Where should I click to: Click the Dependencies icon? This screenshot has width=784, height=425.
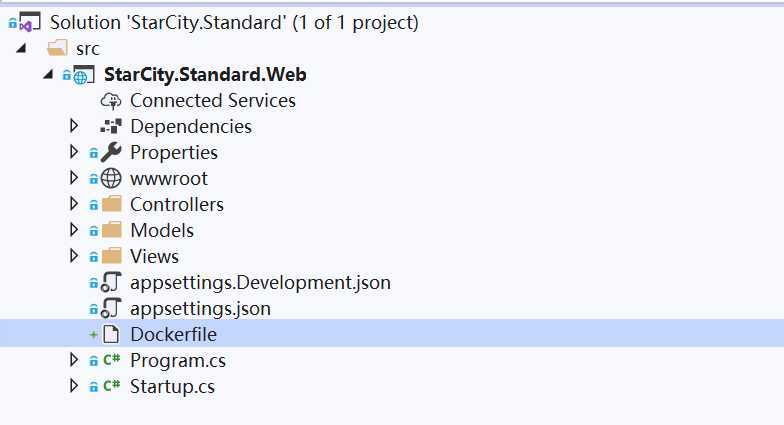pyautogui.click(x=111, y=126)
